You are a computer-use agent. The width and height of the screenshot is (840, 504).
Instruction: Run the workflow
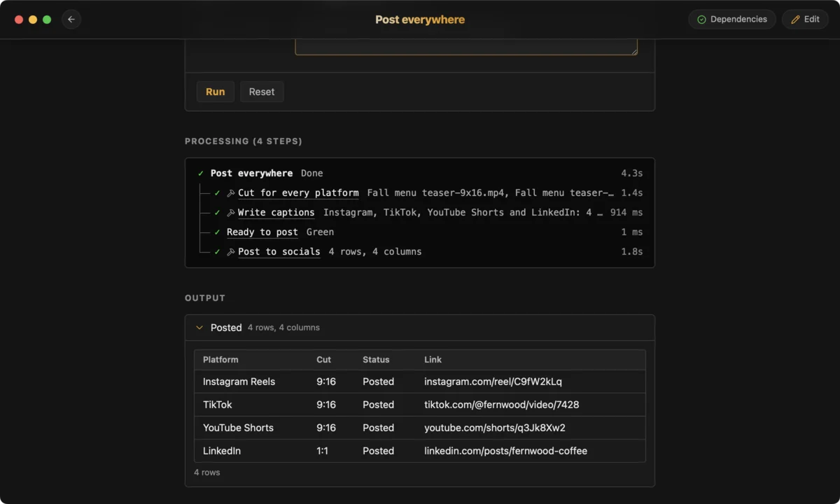point(216,92)
